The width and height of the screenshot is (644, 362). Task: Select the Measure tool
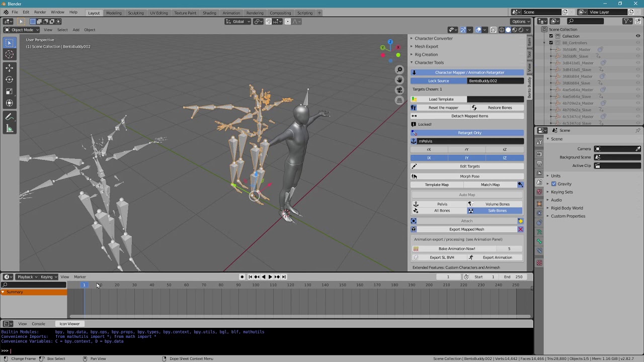click(10, 129)
